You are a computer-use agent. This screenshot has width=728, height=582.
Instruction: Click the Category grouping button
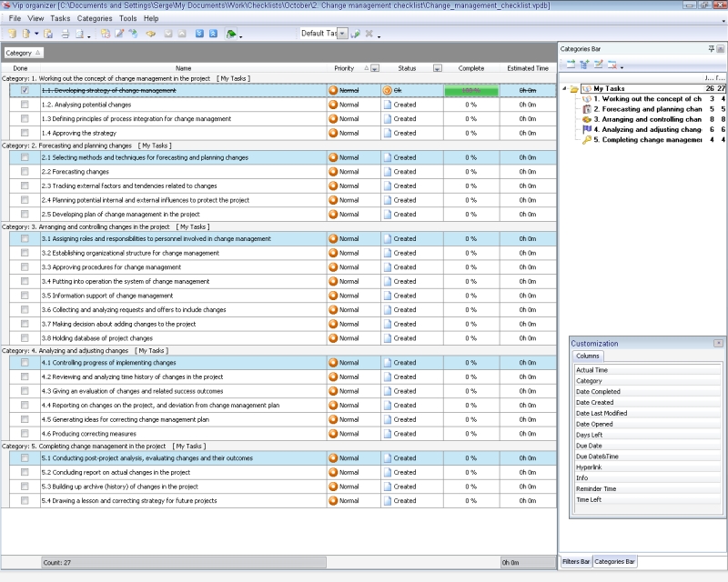tap(18, 53)
